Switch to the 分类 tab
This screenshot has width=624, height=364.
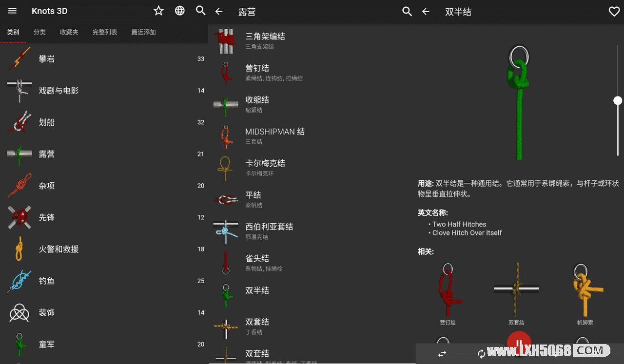(39, 32)
